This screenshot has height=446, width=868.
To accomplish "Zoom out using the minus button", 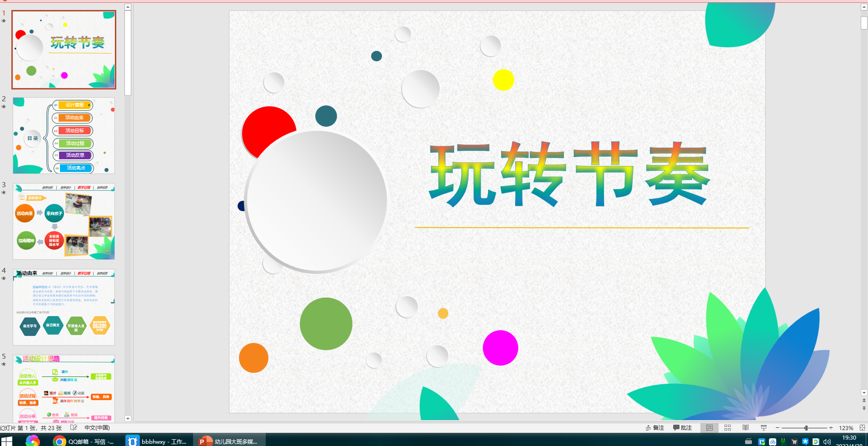I will (x=778, y=427).
